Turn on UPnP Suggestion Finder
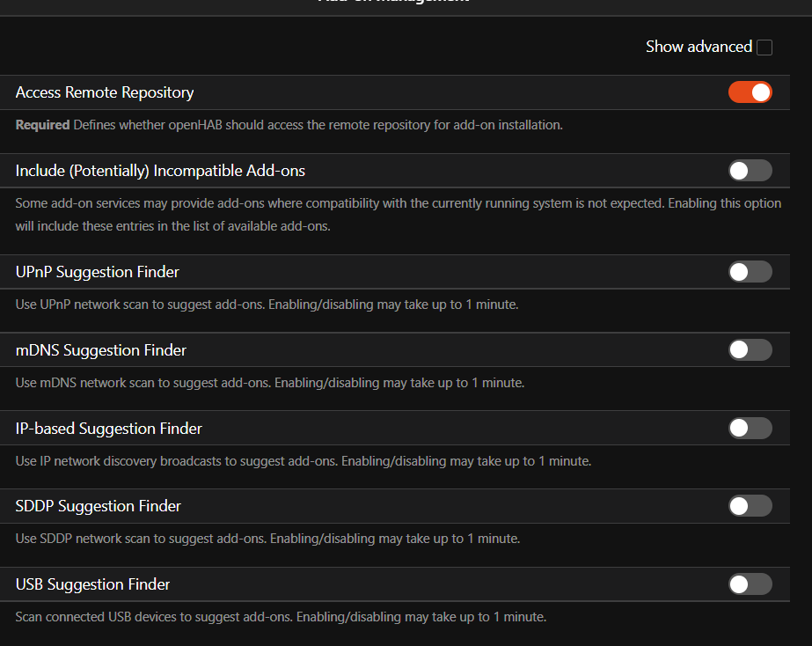The height and width of the screenshot is (646, 812). tap(750, 272)
